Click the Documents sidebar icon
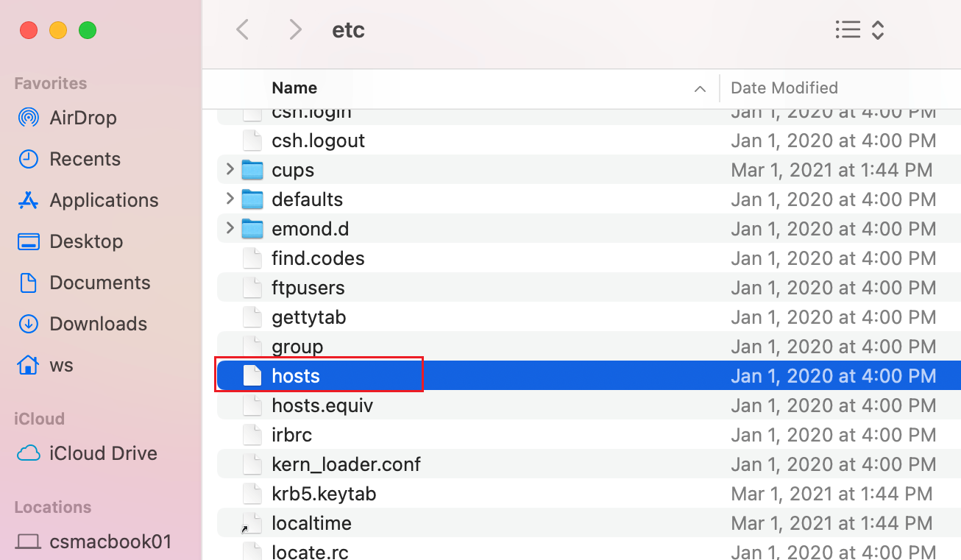This screenshot has width=961, height=560. pos(28,283)
